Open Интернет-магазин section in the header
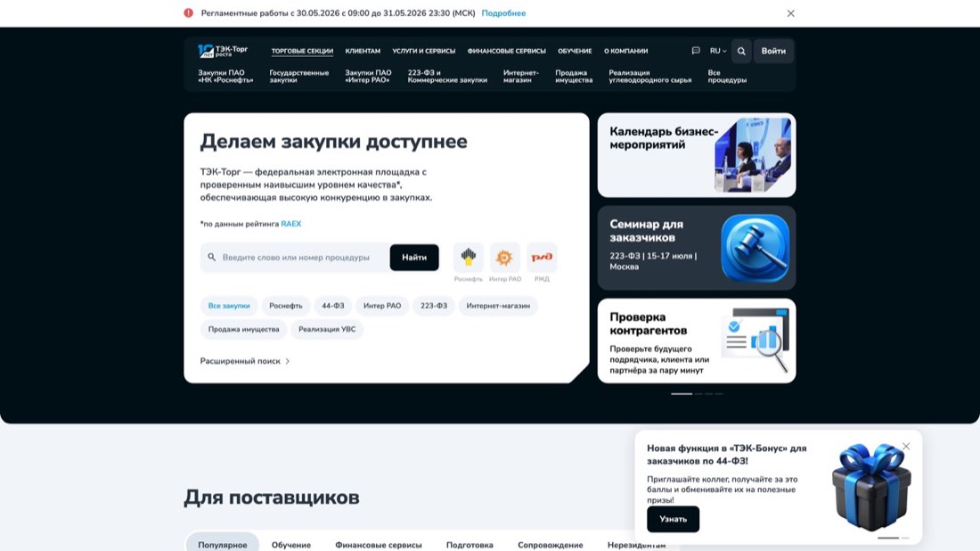This screenshot has width=980, height=551. (520, 77)
